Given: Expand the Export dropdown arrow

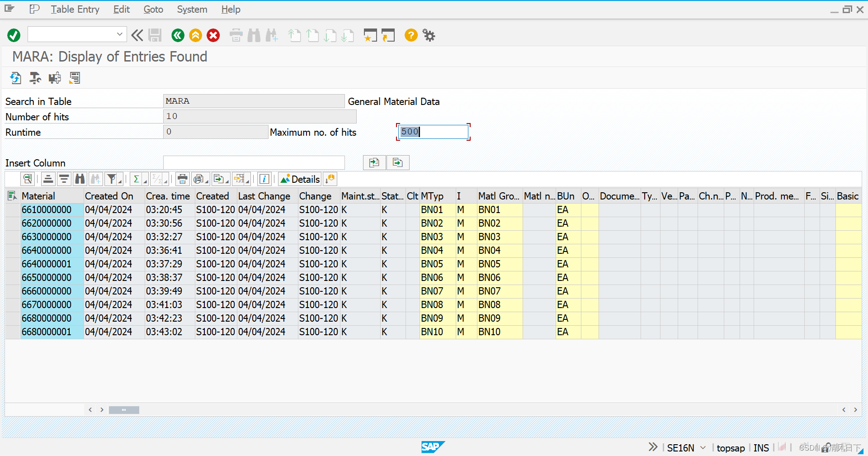Looking at the screenshot, I should tap(227, 181).
